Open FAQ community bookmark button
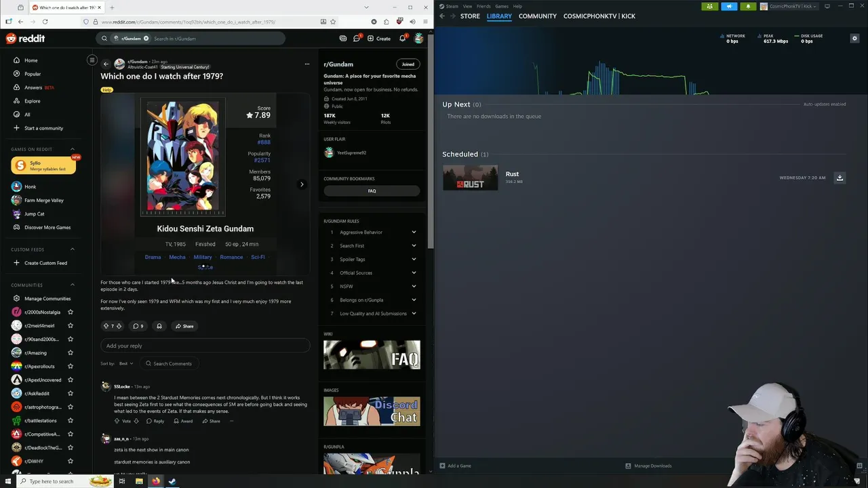The image size is (868, 488). coord(372,191)
